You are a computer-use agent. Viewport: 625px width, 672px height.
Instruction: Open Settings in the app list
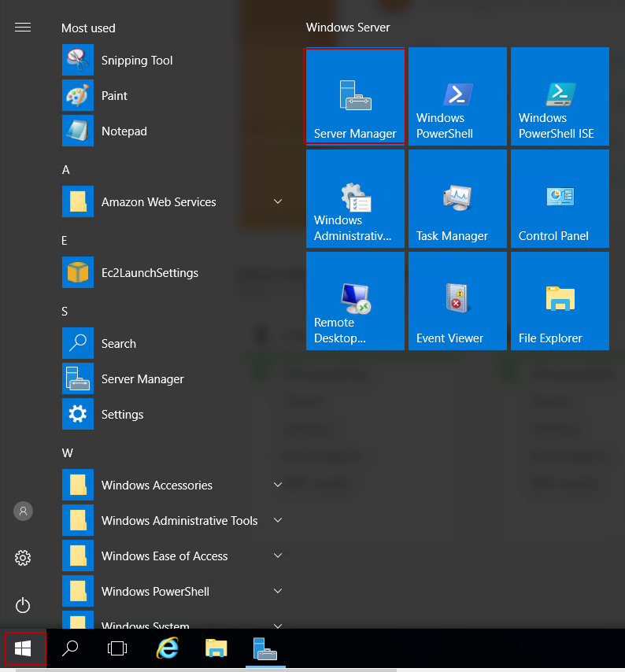click(x=174, y=415)
